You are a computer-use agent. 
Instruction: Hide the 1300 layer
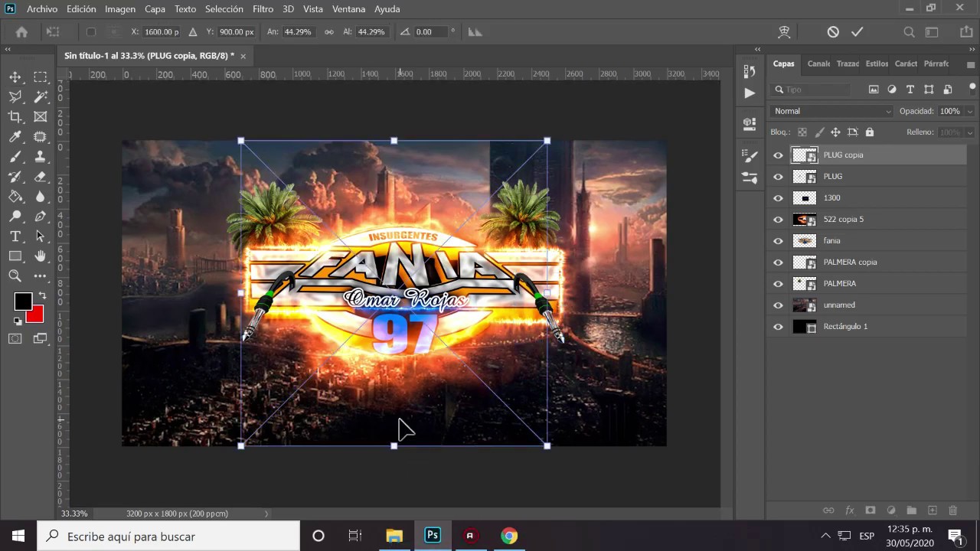pos(779,198)
